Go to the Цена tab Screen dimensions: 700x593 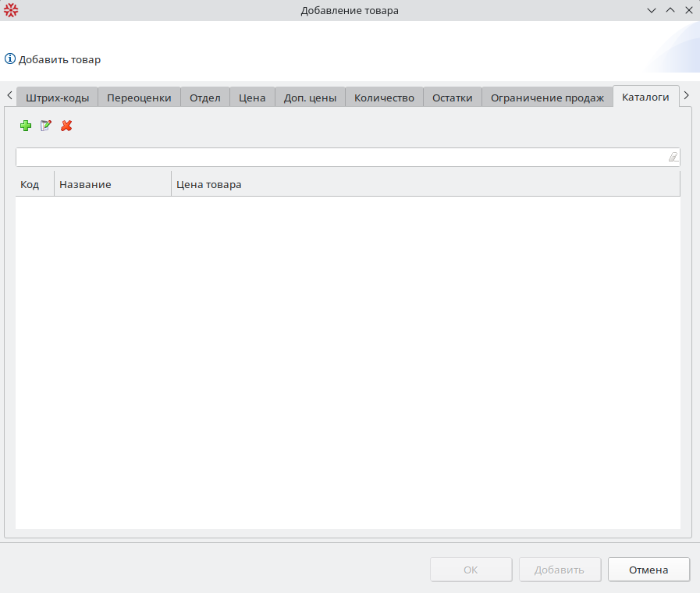252,98
